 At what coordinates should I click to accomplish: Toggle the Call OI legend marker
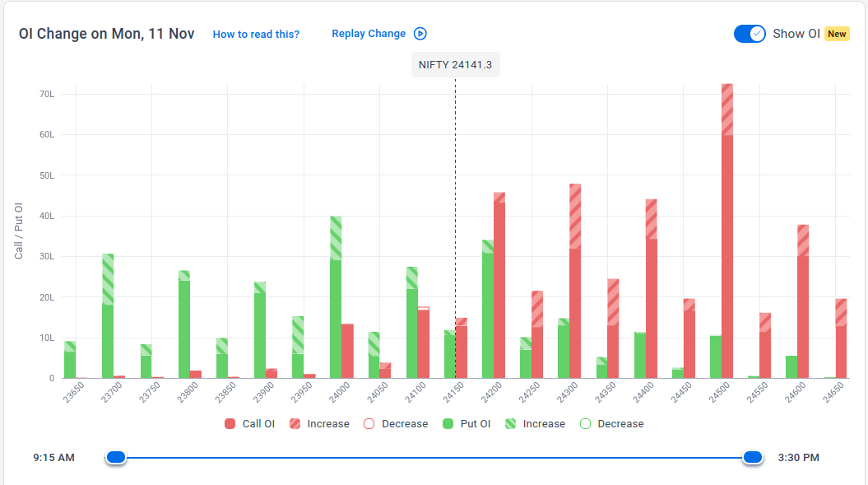coord(230,424)
